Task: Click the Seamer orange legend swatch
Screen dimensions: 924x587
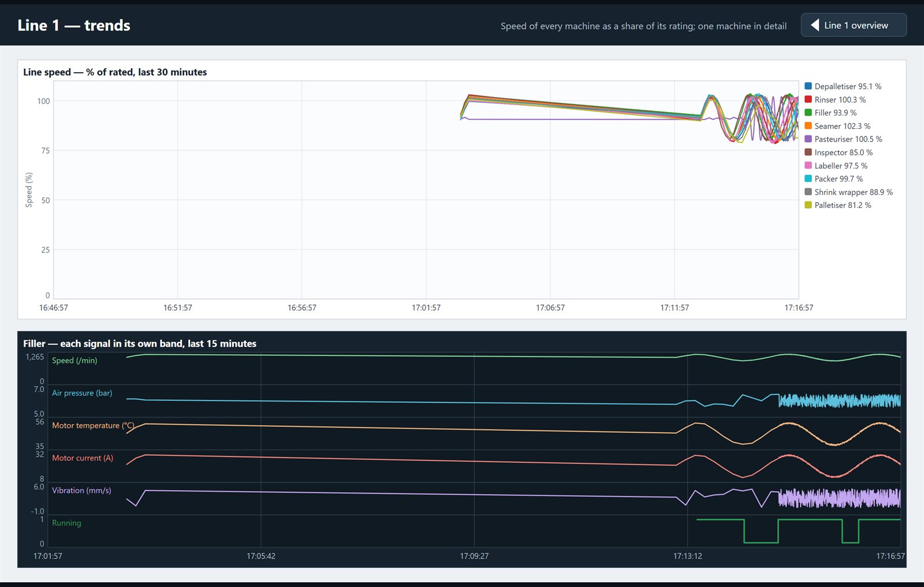Action: pos(808,126)
